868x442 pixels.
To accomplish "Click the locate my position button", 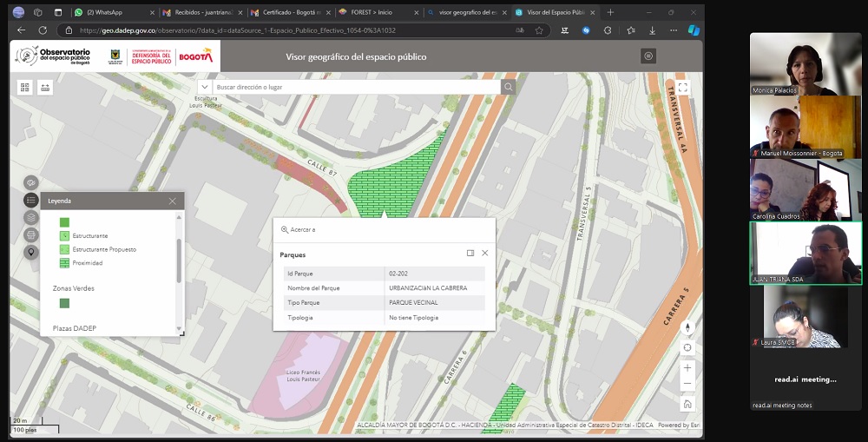I will [687, 347].
